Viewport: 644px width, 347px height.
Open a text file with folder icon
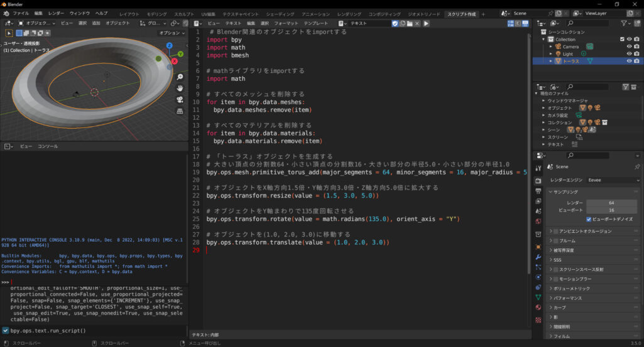410,23
